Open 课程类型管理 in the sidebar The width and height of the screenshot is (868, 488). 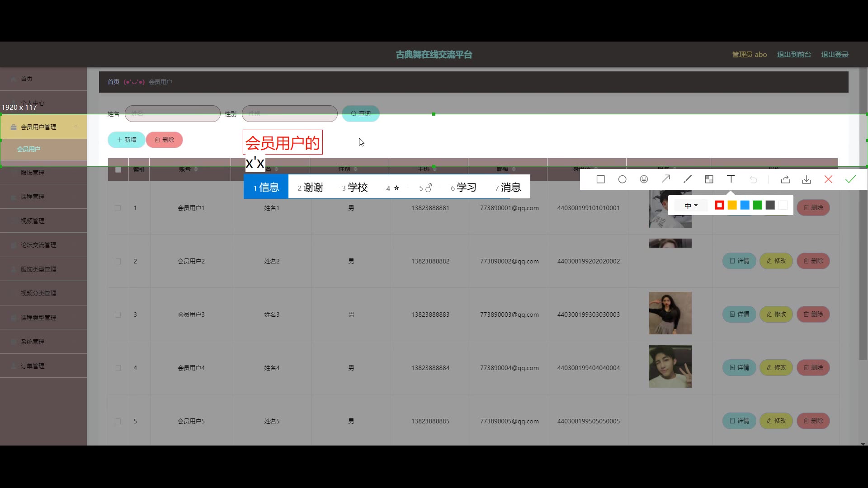[x=43, y=318]
